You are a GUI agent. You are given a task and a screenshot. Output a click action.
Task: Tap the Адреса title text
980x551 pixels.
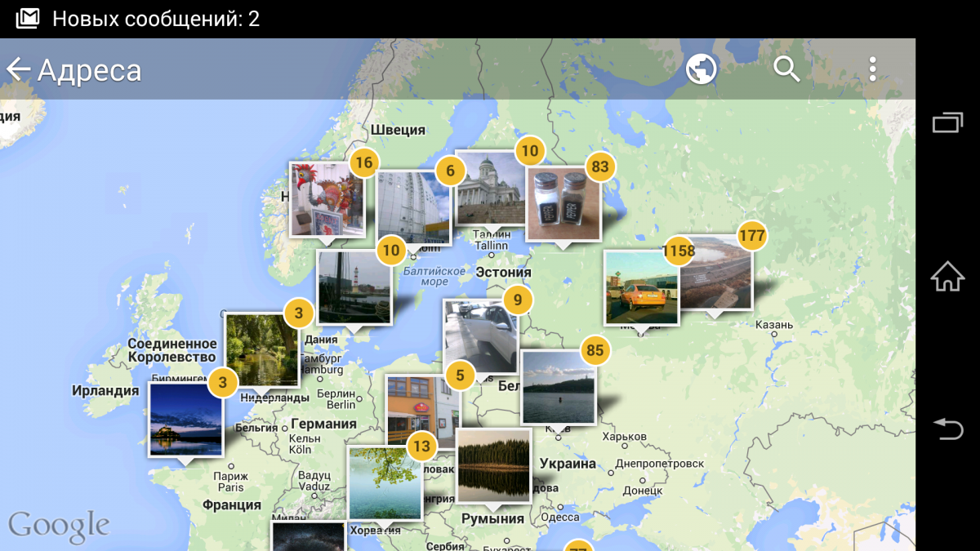[x=90, y=70]
